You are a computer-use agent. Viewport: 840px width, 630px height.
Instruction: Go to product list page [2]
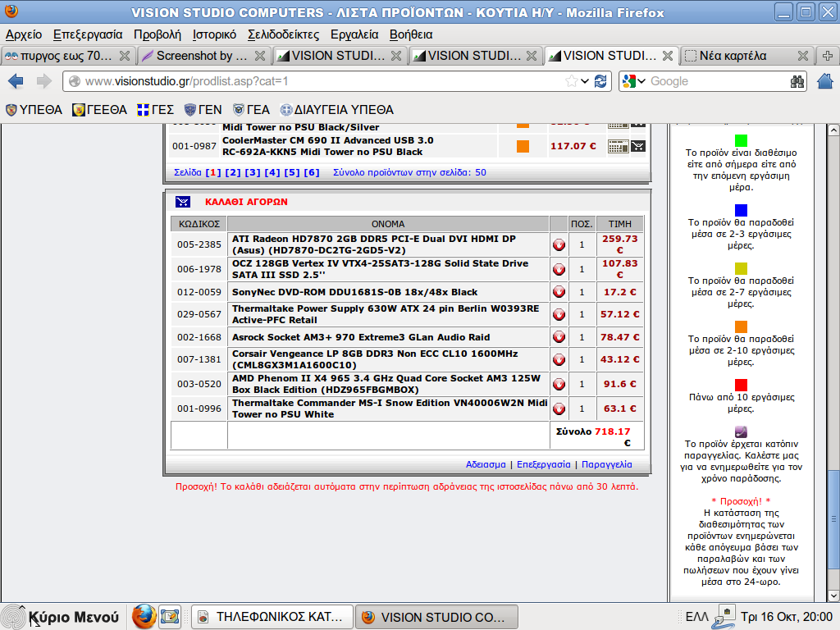[232, 172]
